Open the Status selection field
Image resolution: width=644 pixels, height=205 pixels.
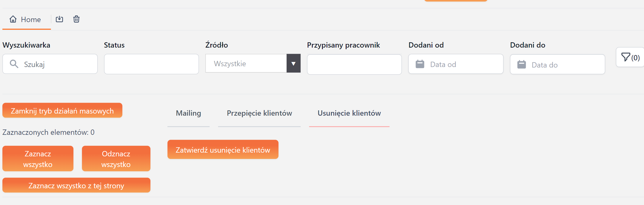151,64
